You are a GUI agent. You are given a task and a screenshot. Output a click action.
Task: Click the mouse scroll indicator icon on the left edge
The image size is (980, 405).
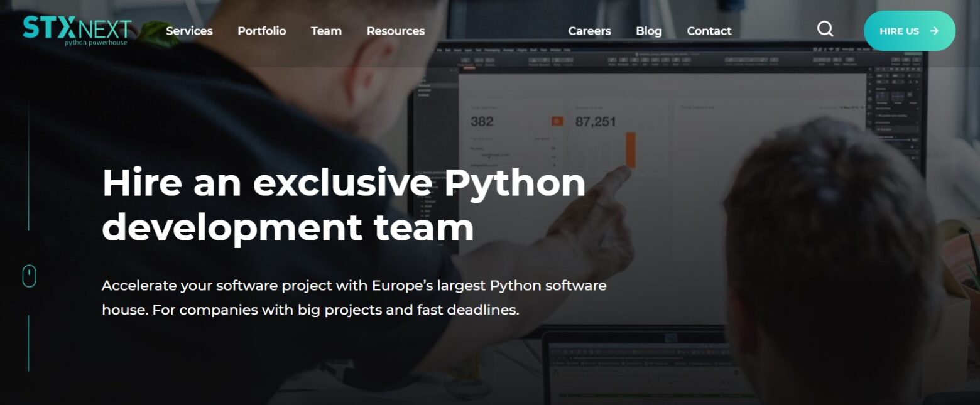(28, 275)
